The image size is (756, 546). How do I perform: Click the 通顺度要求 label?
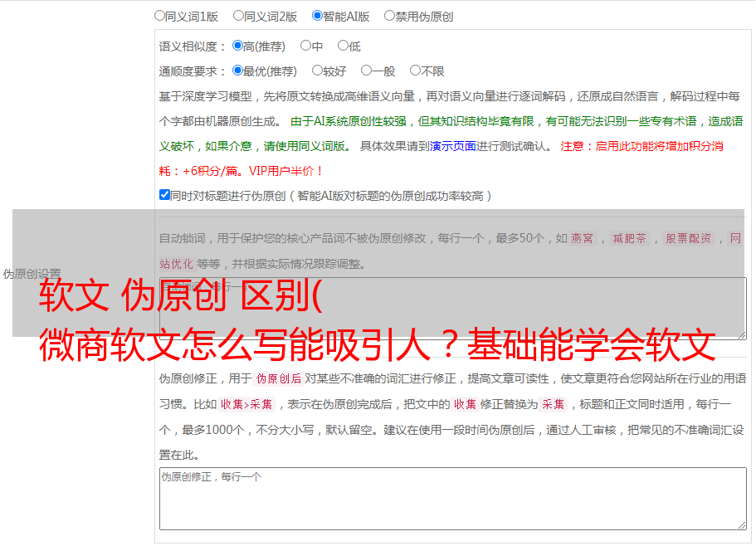pos(193,72)
